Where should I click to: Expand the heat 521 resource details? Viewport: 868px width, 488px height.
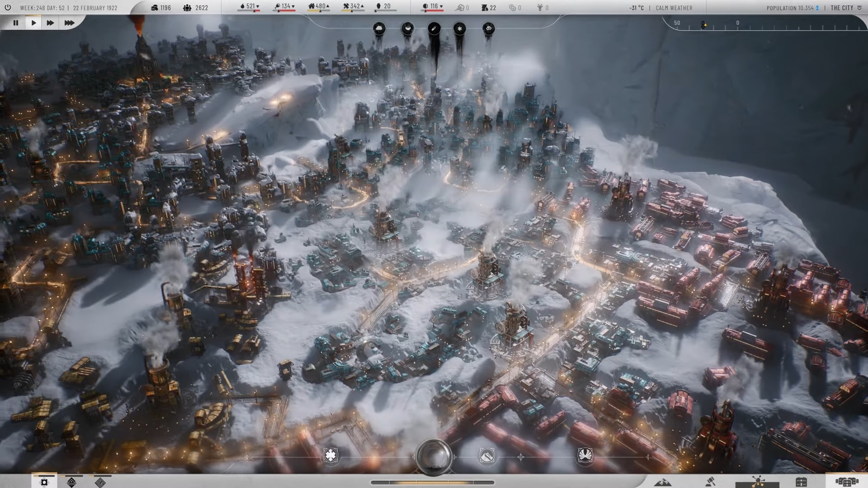[250, 7]
